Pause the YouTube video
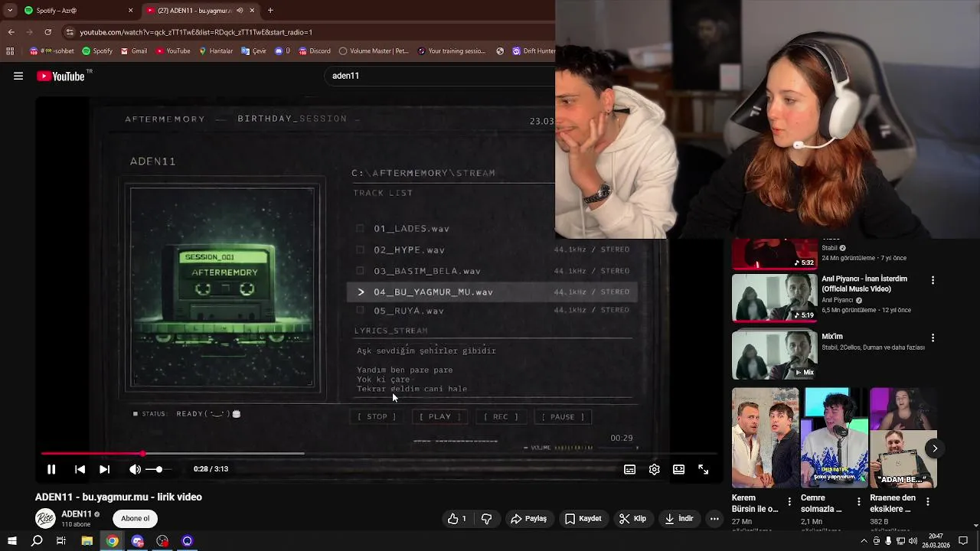The height and width of the screenshot is (551, 980). [x=51, y=469]
